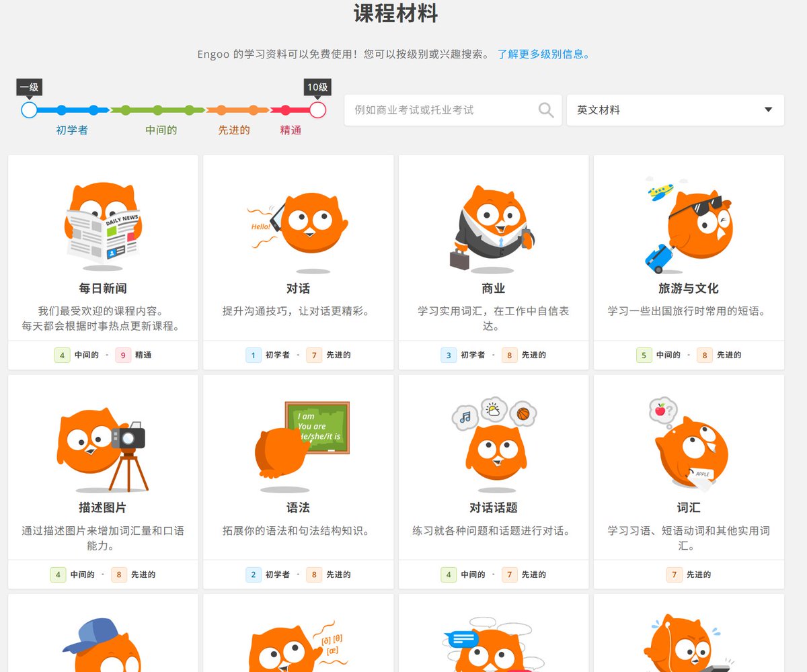This screenshot has width=807, height=672.
Task: Click the 初学者 tag on 语法 card
Action: click(x=278, y=575)
